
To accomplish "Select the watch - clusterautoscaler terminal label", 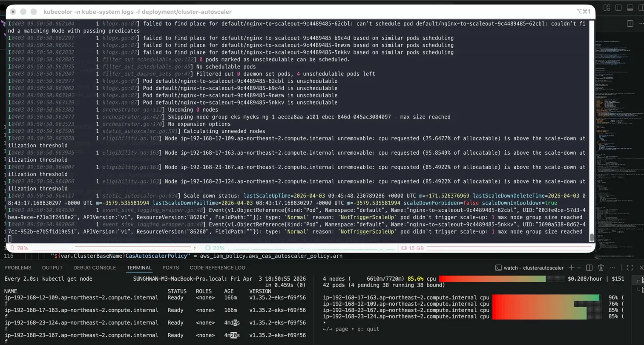I will 529,268.
